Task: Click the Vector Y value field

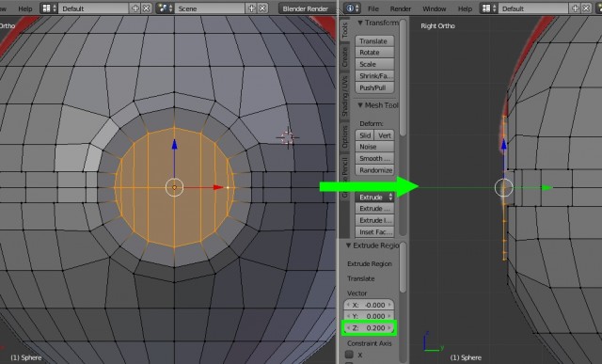Action: [369, 316]
